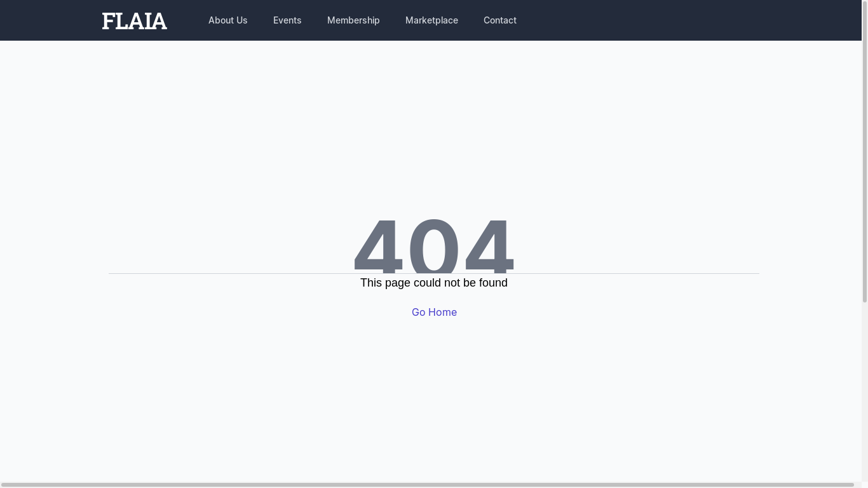
Task: Click the Go Home link
Action: click(434, 312)
